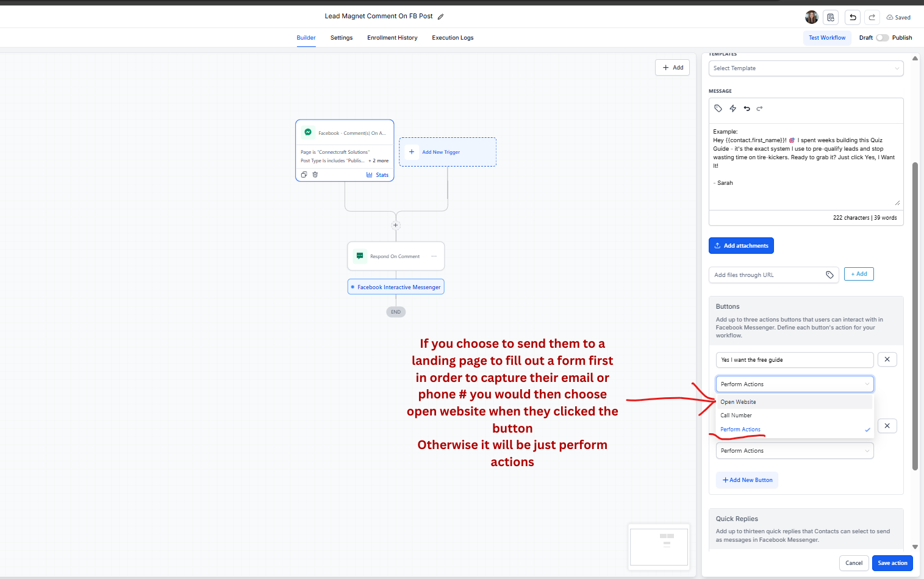924x579 pixels.
Task: Click the side panel vertical scrollbar
Action: 915,316
